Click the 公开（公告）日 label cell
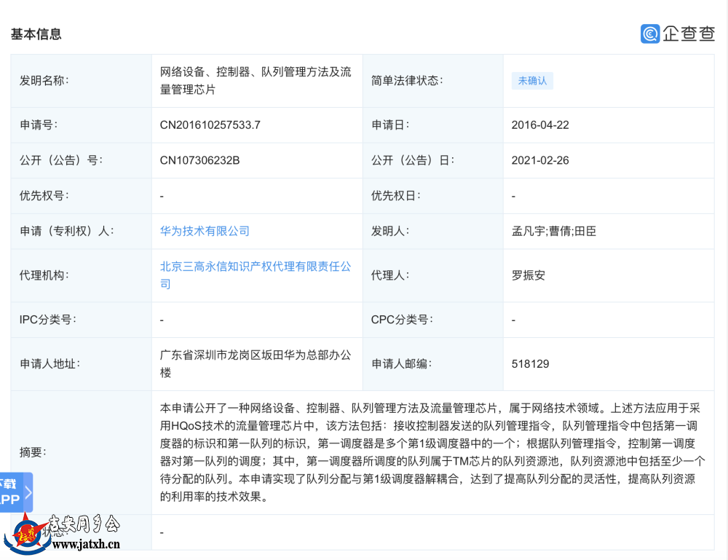Screen dimensions: 728x560 click(x=432, y=160)
